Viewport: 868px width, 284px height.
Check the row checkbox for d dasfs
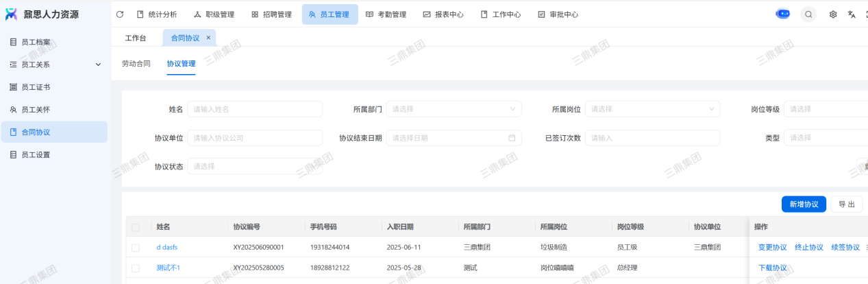pyautogui.click(x=136, y=248)
